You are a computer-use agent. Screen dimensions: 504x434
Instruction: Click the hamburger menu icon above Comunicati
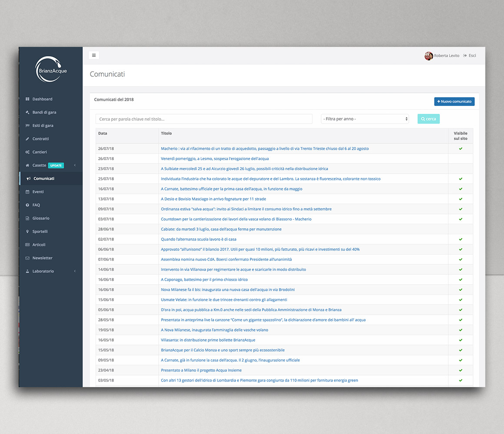[x=94, y=55]
